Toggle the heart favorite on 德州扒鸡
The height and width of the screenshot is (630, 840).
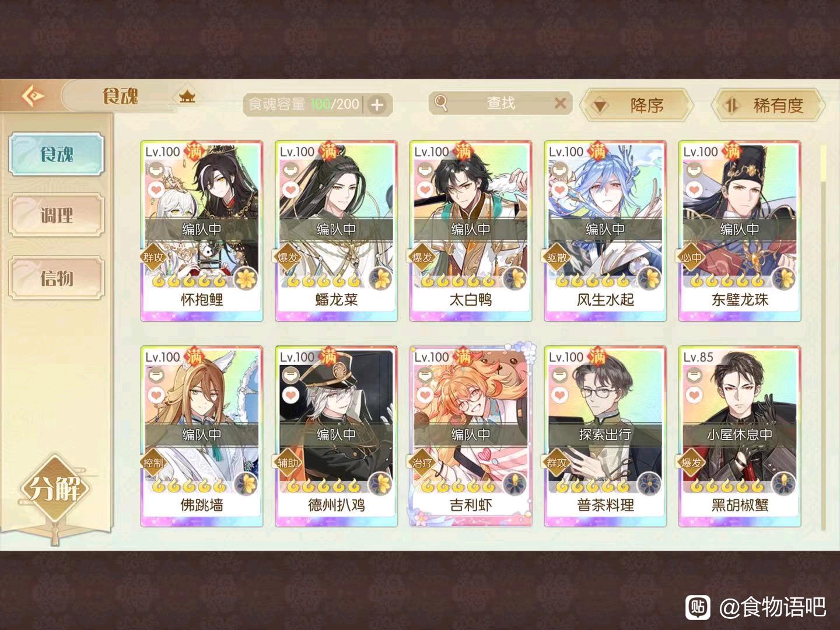coord(290,395)
